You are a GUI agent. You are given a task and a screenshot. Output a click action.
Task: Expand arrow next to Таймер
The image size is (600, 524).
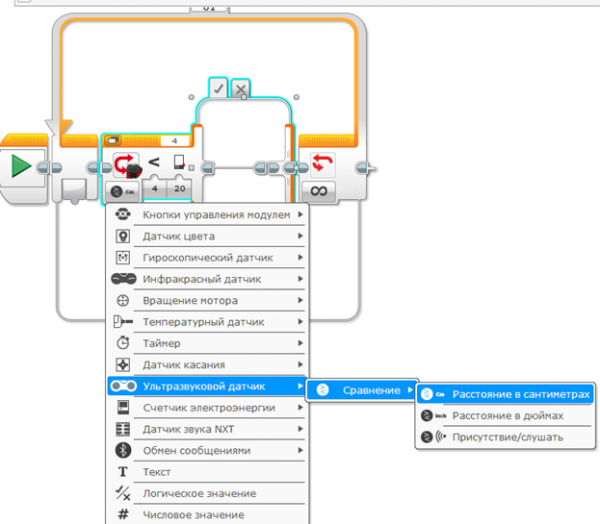[x=300, y=343]
